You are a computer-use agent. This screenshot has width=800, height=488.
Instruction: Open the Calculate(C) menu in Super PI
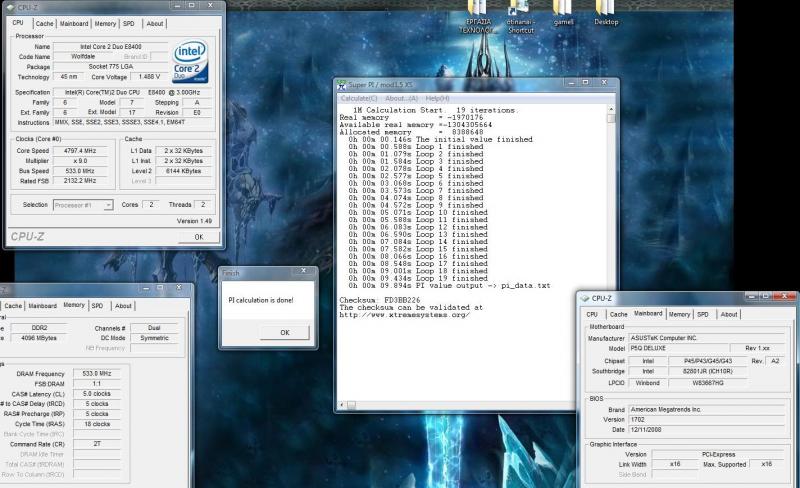tap(359, 98)
